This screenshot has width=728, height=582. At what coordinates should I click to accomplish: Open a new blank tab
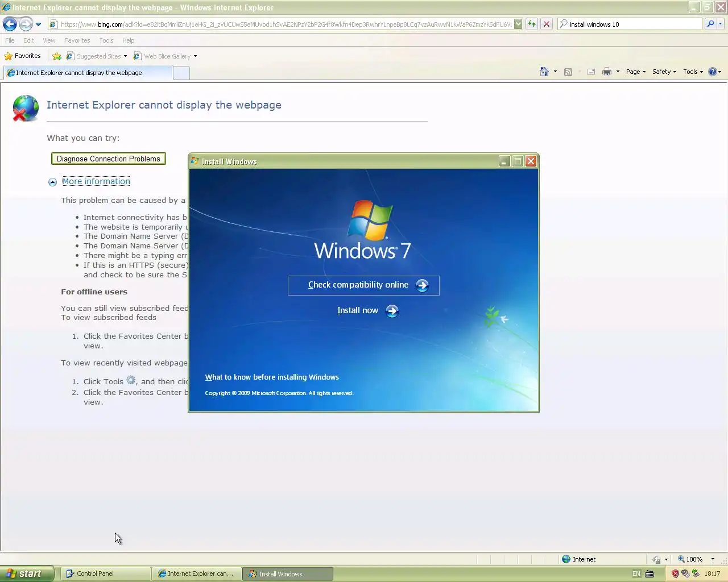pyautogui.click(x=181, y=73)
